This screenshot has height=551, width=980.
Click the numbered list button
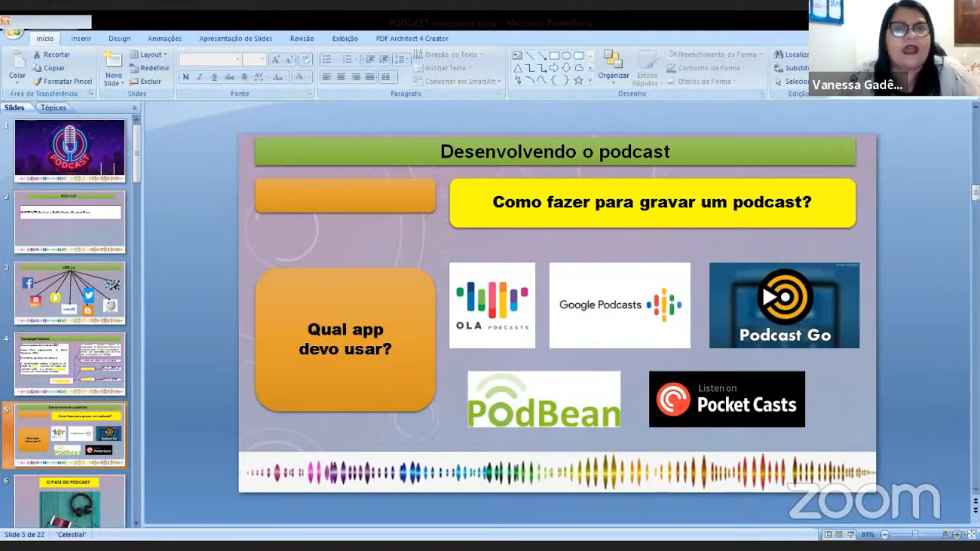pos(348,59)
